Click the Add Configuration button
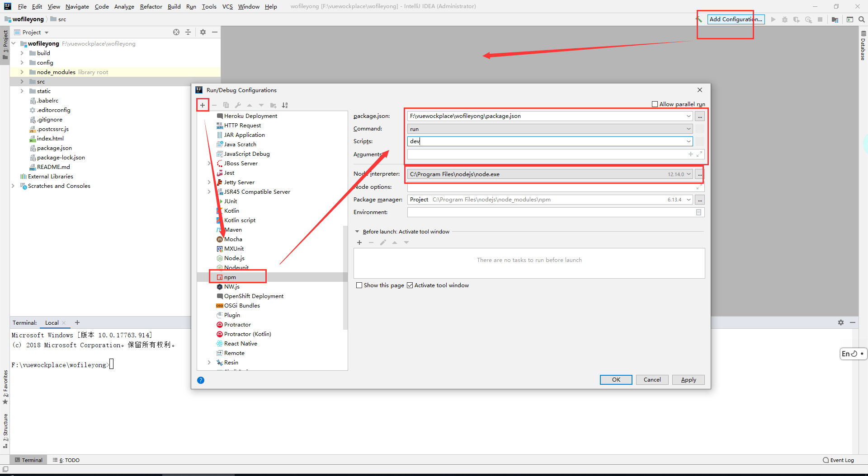The width and height of the screenshot is (868, 476). coord(736,19)
